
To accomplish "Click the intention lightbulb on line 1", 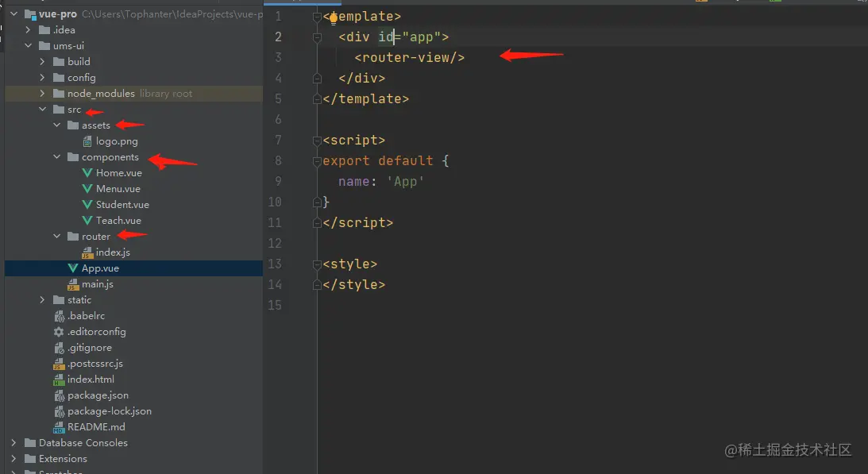I will coord(334,18).
